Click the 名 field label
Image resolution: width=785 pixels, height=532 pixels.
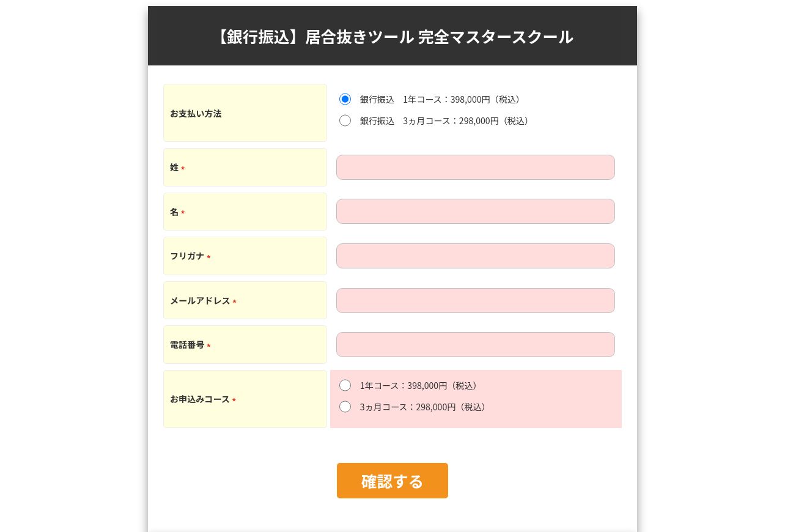click(x=174, y=212)
